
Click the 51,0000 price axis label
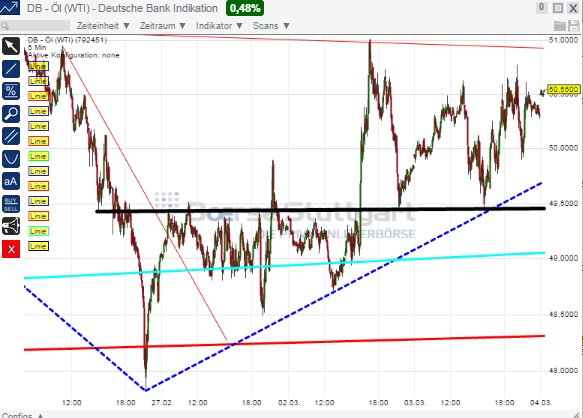click(563, 40)
